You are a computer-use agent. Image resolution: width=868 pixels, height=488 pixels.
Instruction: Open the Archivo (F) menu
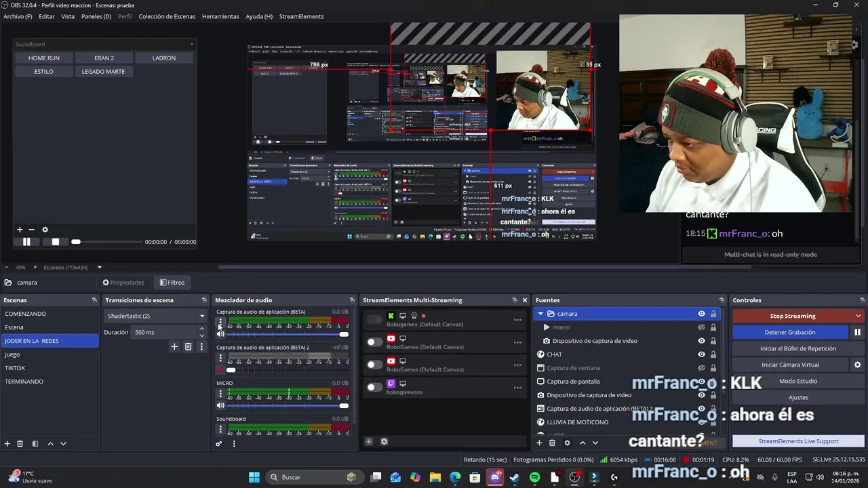point(18,16)
